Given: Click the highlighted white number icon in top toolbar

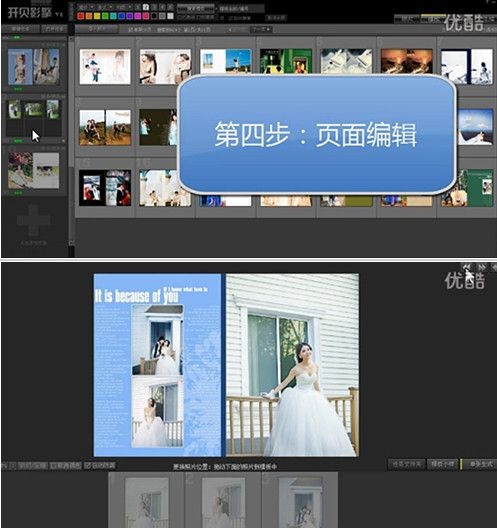Looking at the screenshot, I should 146,7.
